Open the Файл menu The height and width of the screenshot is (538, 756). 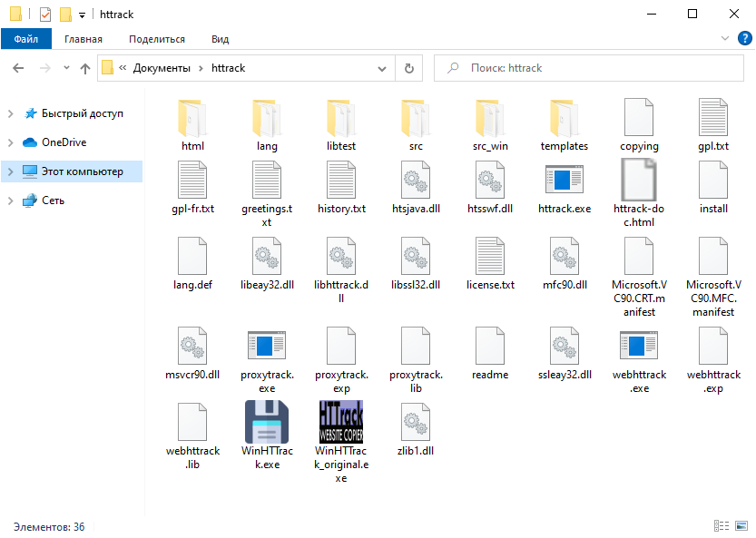click(26, 39)
